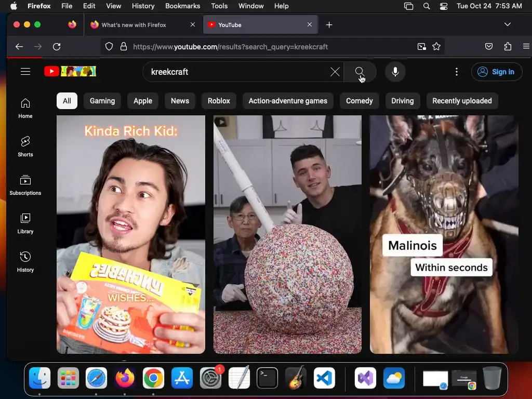Open Shorts in sidebar

(x=25, y=147)
